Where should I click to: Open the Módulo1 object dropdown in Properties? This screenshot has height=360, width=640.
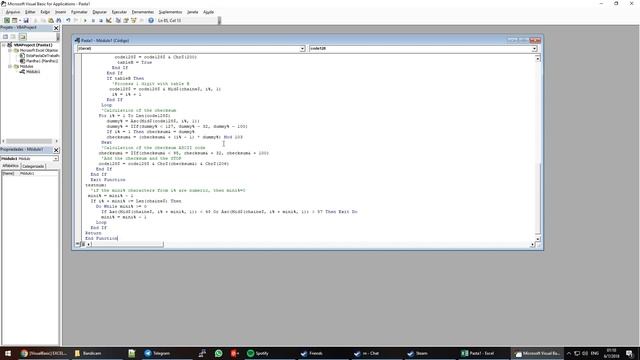click(56, 158)
